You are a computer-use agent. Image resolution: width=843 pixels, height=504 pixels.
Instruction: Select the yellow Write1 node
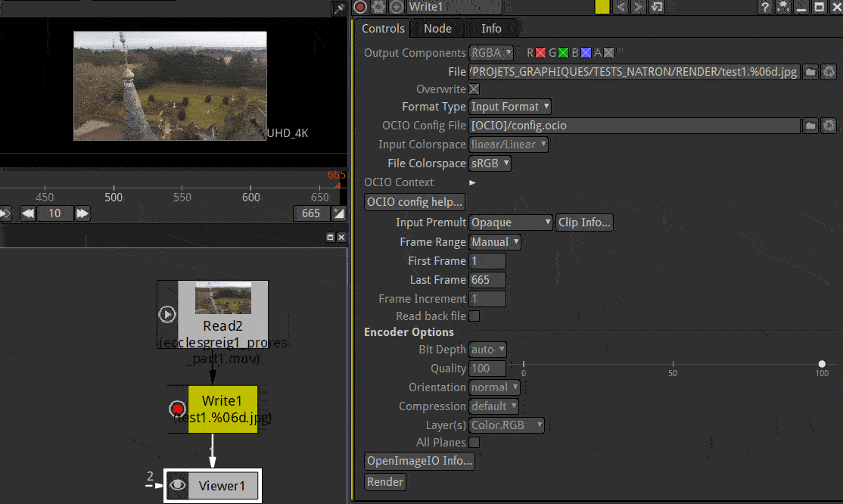[222, 409]
